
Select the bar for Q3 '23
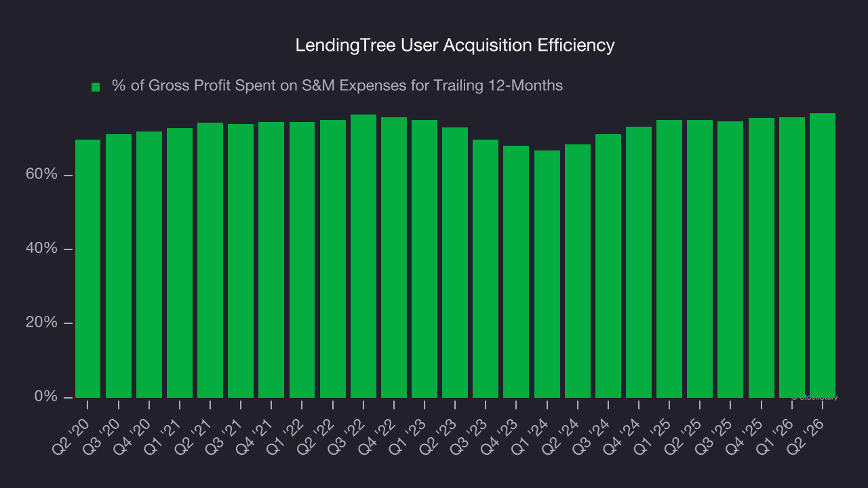[486, 268]
